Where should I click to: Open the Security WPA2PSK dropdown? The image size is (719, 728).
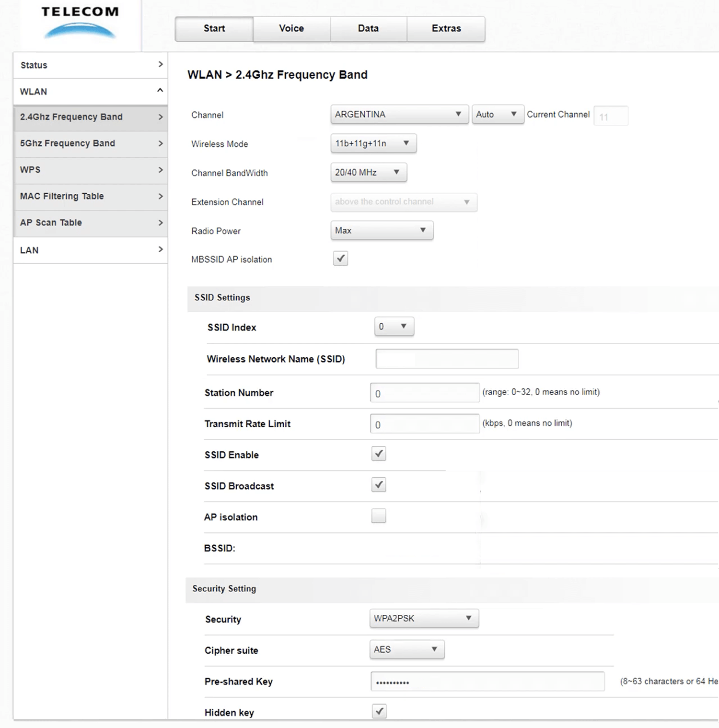(x=424, y=619)
